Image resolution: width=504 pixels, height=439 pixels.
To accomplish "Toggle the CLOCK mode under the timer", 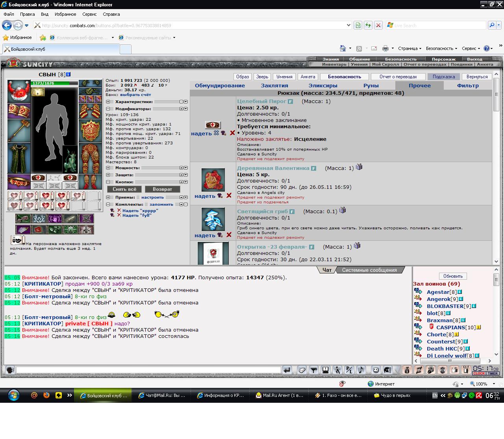I will [x=479, y=374].
